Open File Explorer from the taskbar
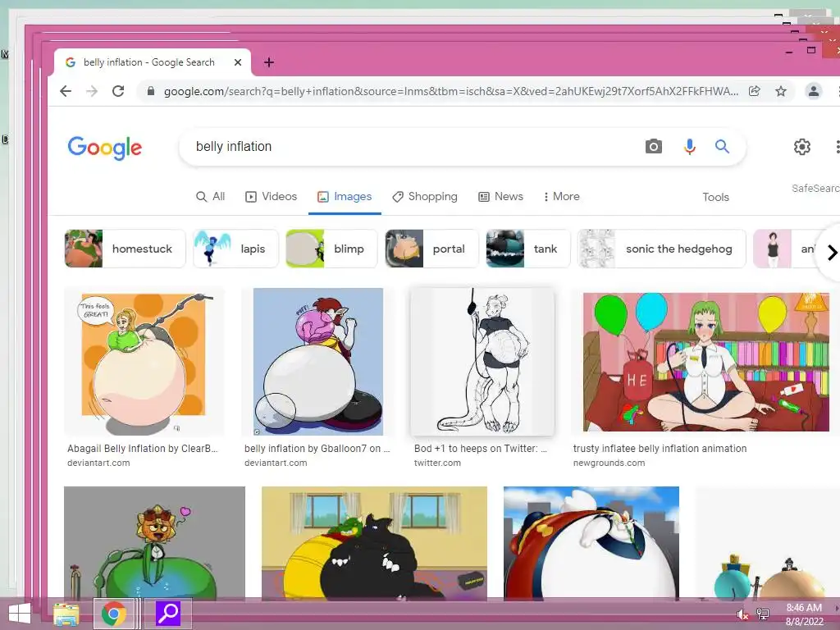This screenshot has width=840, height=630. [66, 614]
